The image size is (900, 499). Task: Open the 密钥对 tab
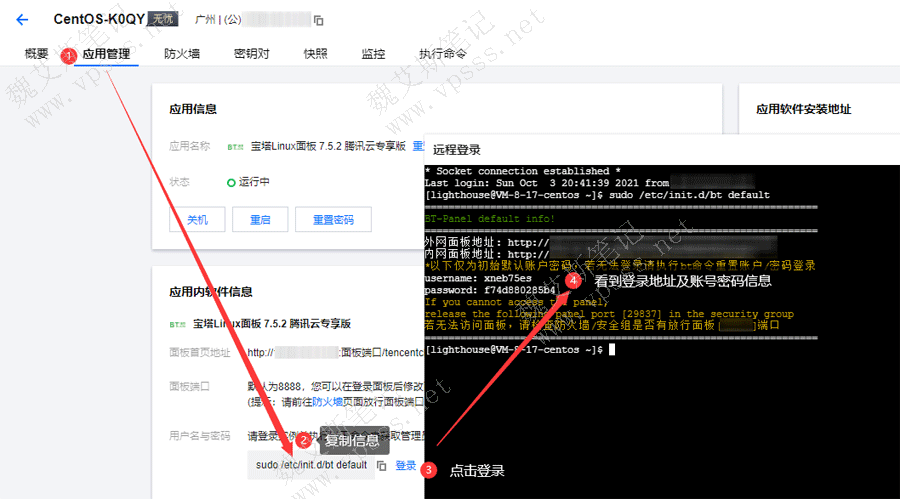click(251, 54)
